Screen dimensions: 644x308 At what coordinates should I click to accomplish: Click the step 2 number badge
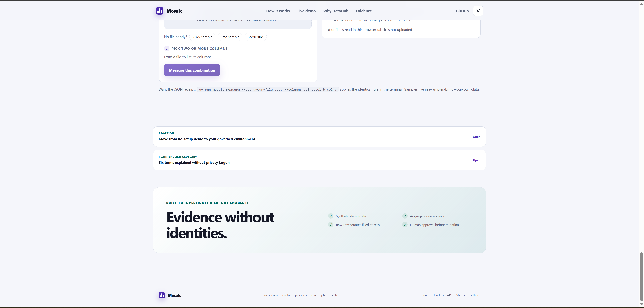pyautogui.click(x=167, y=49)
